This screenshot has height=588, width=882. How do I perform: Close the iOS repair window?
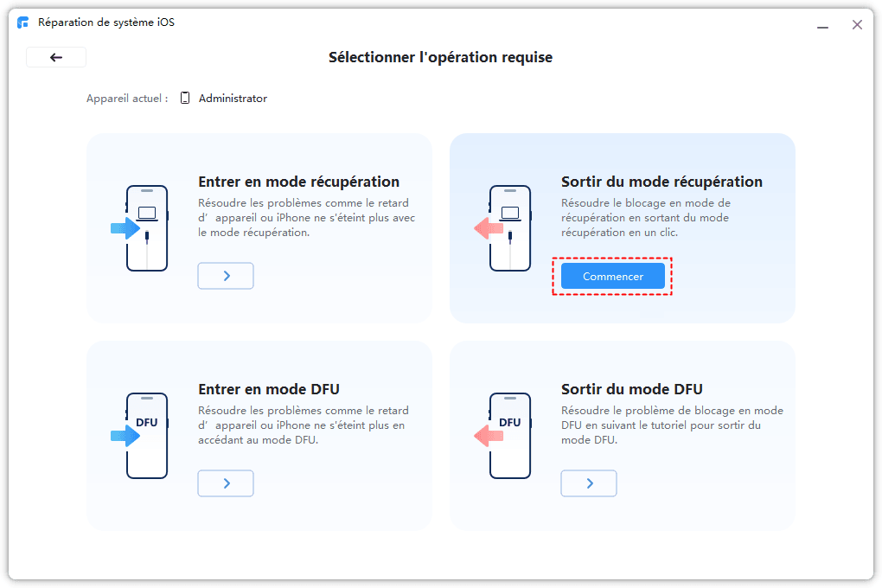click(857, 25)
